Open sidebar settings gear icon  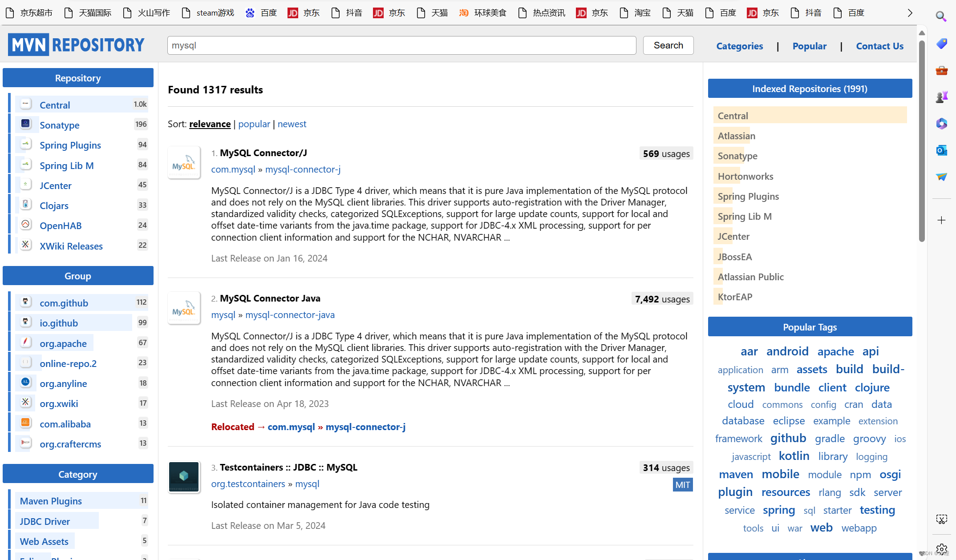[941, 548]
